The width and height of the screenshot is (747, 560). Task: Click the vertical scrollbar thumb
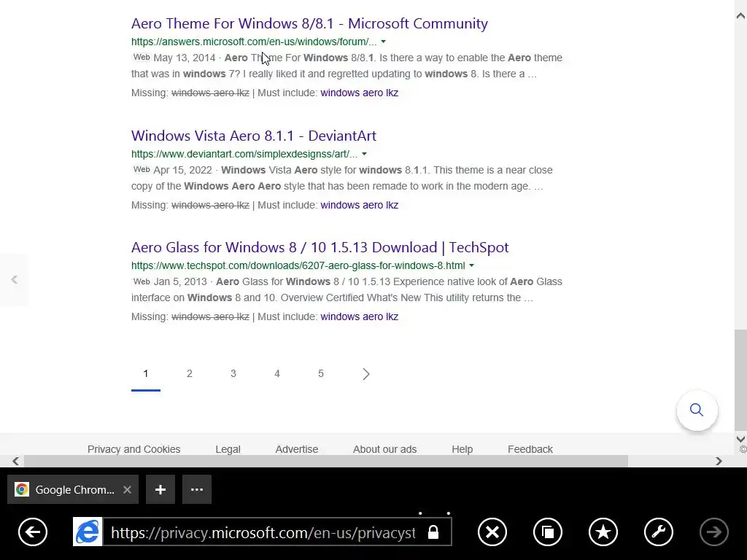pyautogui.click(x=741, y=379)
